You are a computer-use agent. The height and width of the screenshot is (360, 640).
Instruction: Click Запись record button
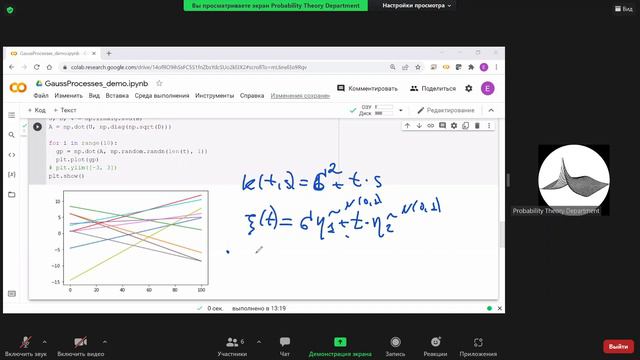pos(395,347)
